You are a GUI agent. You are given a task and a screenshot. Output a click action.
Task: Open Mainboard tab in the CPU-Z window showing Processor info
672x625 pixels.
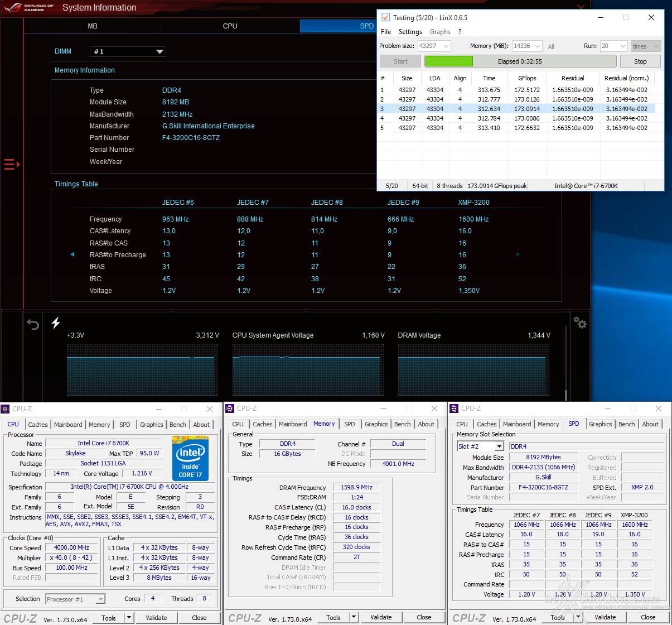[68, 425]
